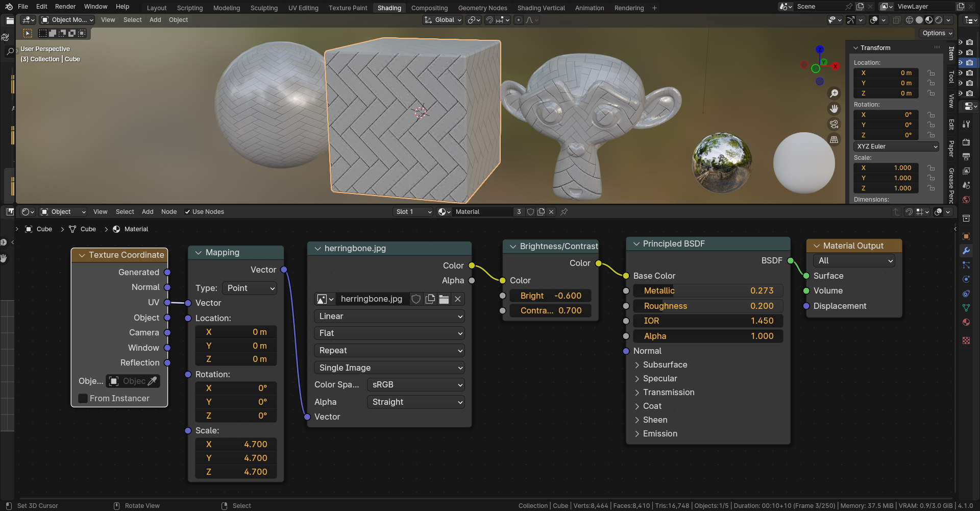Switch viewport to solid shading
The width and height of the screenshot is (980, 511).
[919, 20]
